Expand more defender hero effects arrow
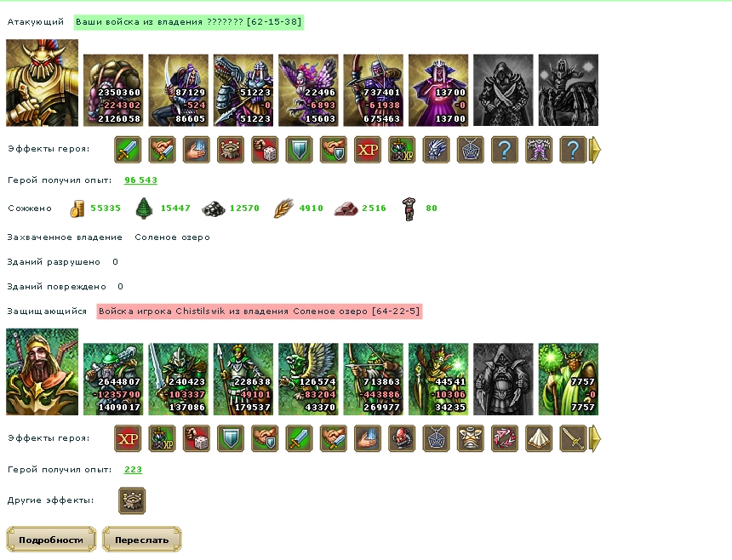The width and height of the screenshot is (732, 560). point(595,438)
